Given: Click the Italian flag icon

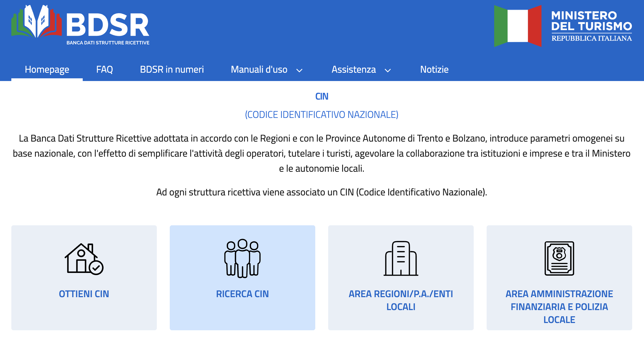Looking at the screenshot, I should point(518,26).
